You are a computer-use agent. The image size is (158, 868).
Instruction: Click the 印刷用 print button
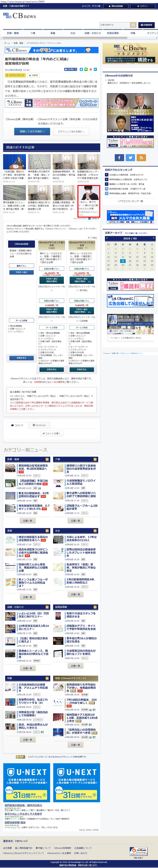coord(33,75)
